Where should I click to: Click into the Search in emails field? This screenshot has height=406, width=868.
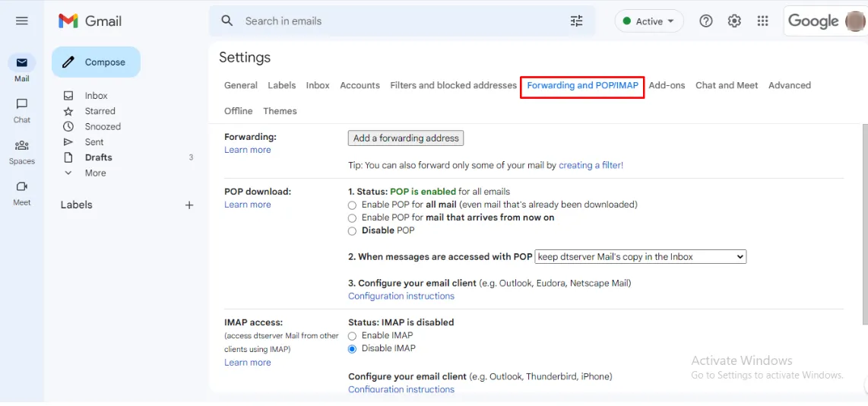tap(395, 21)
